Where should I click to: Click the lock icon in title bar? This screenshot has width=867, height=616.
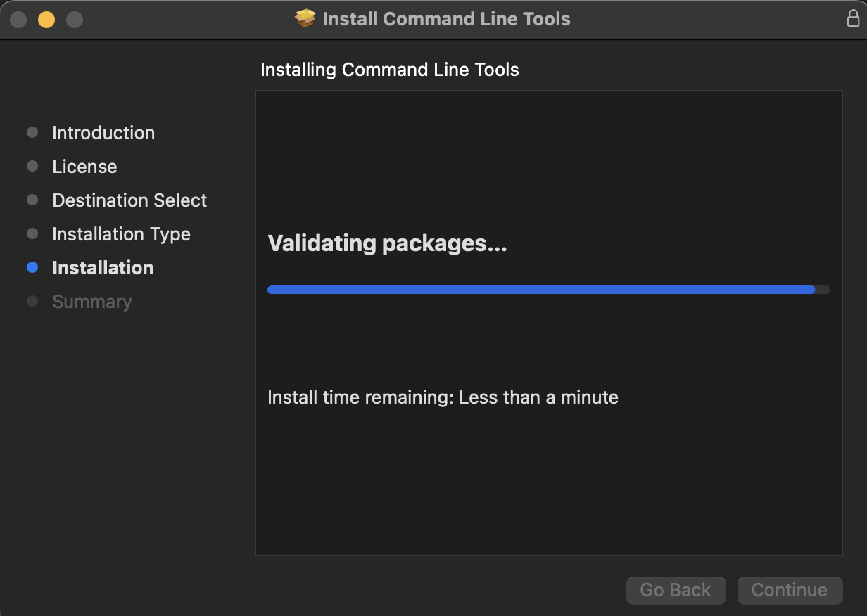(853, 18)
